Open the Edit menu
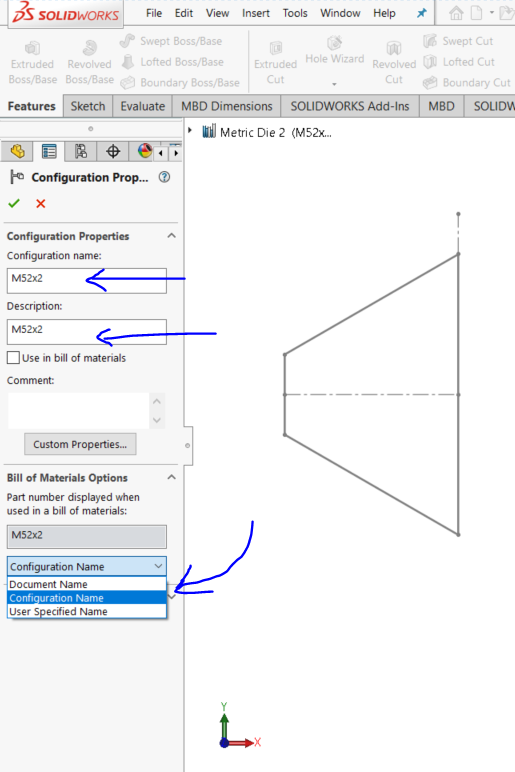 pos(184,13)
